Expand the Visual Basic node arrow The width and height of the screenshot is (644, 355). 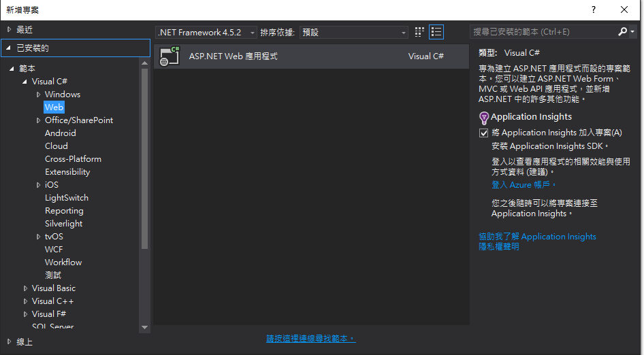[25, 288]
